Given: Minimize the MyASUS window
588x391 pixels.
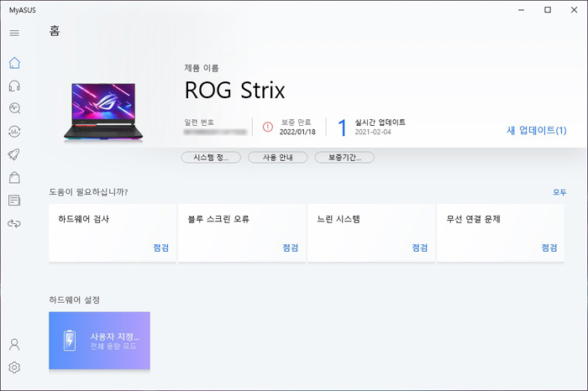Looking at the screenshot, I should coord(522,10).
